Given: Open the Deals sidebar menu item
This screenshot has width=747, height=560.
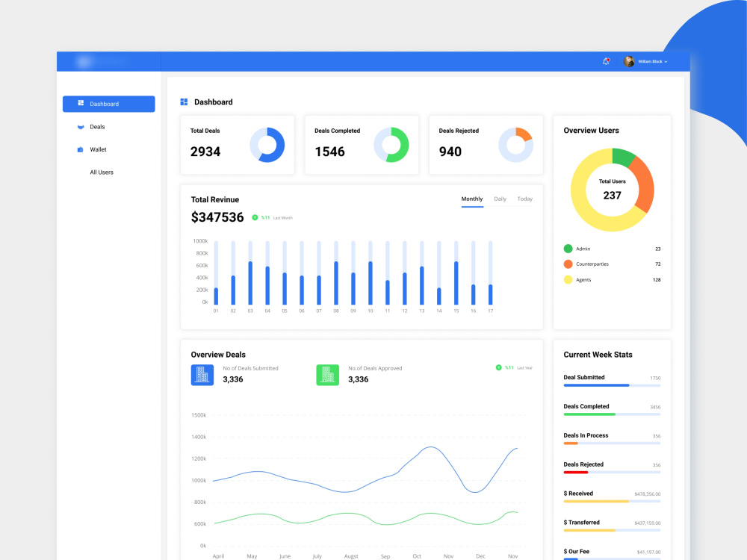Looking at the screenshot, I should click(97, 127).
